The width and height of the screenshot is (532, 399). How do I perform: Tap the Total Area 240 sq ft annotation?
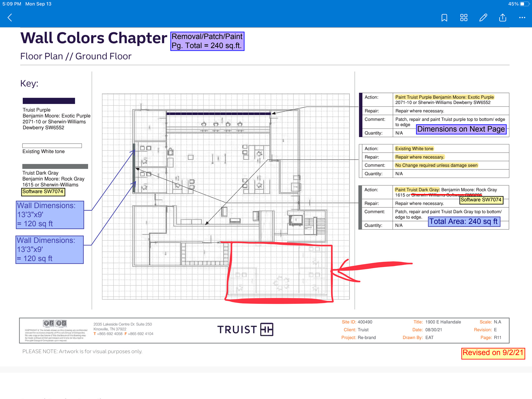coord(464,222)
